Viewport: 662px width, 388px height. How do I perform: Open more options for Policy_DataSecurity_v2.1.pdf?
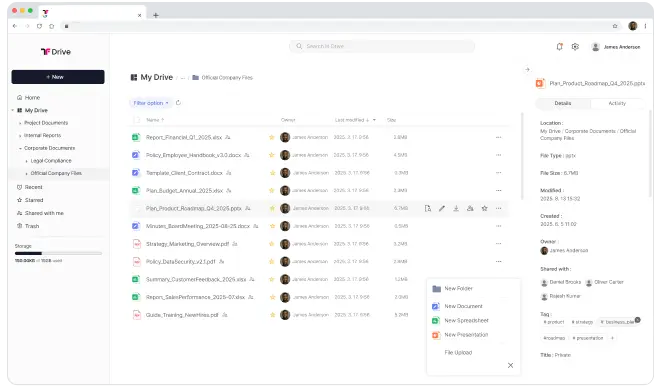tap(499, 261)
